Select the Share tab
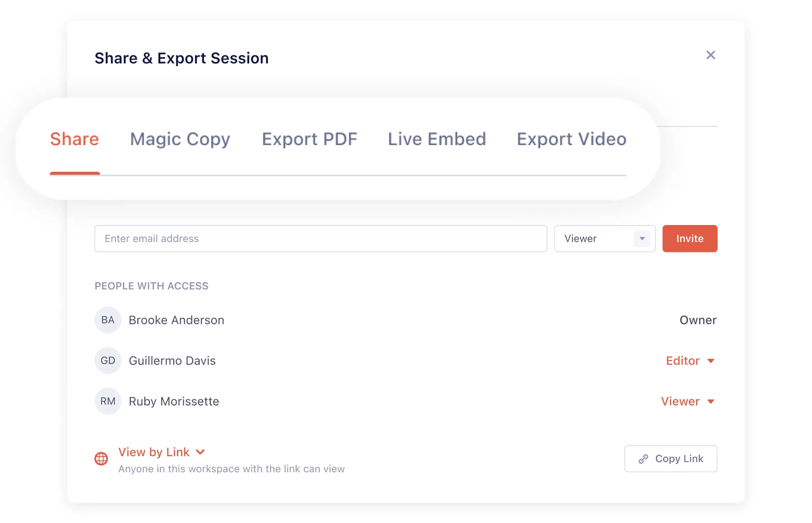The height and width of the screenshot is (523, 812). pyautogui.click(x=75, y=139)
